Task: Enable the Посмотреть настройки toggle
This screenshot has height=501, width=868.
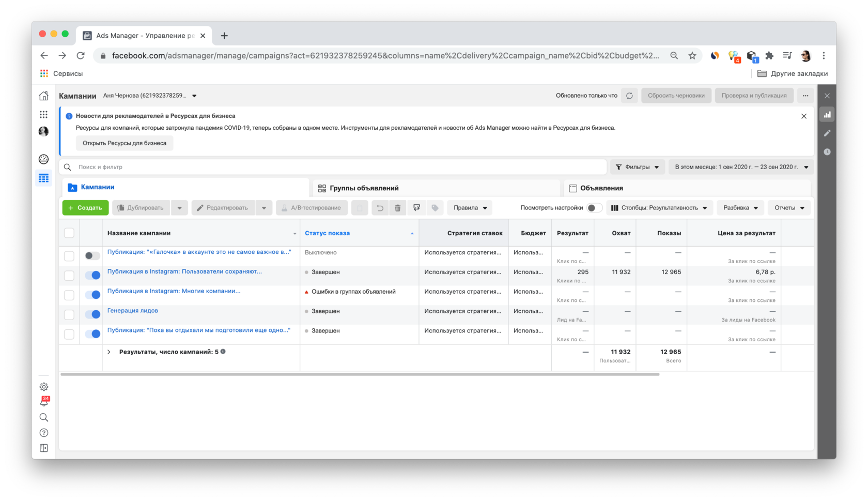Action: [594, 208]
